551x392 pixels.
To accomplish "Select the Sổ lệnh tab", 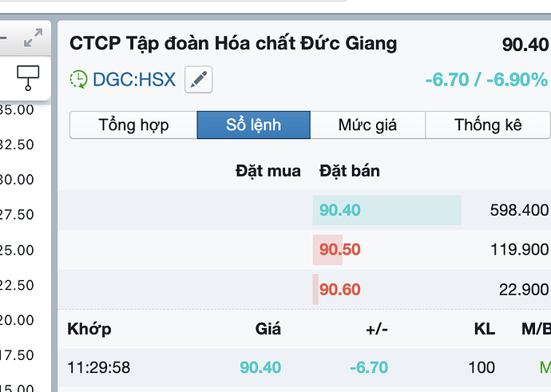I will pos(254,125).
